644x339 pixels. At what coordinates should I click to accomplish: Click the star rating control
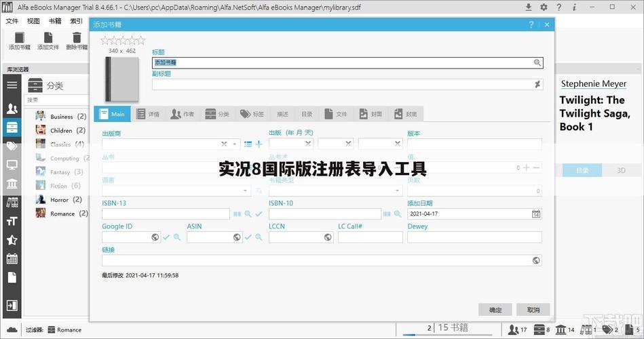click(x=123, y=40)
